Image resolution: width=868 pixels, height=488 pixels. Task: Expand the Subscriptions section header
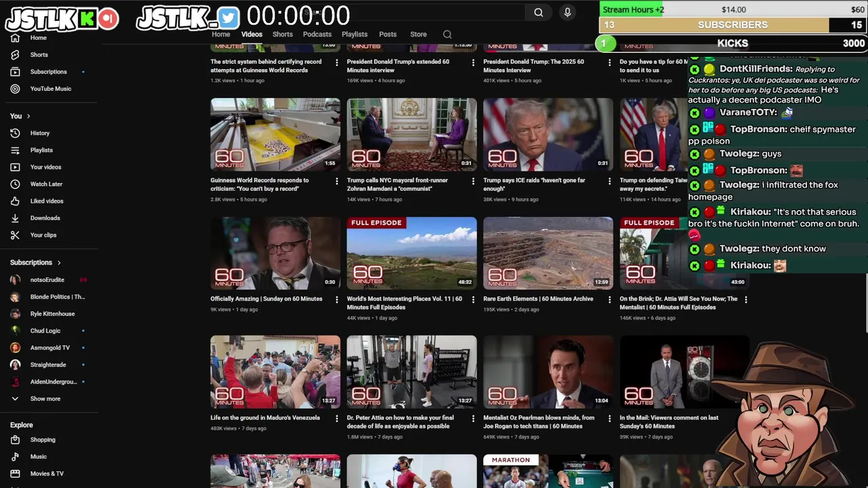[35, 263]
